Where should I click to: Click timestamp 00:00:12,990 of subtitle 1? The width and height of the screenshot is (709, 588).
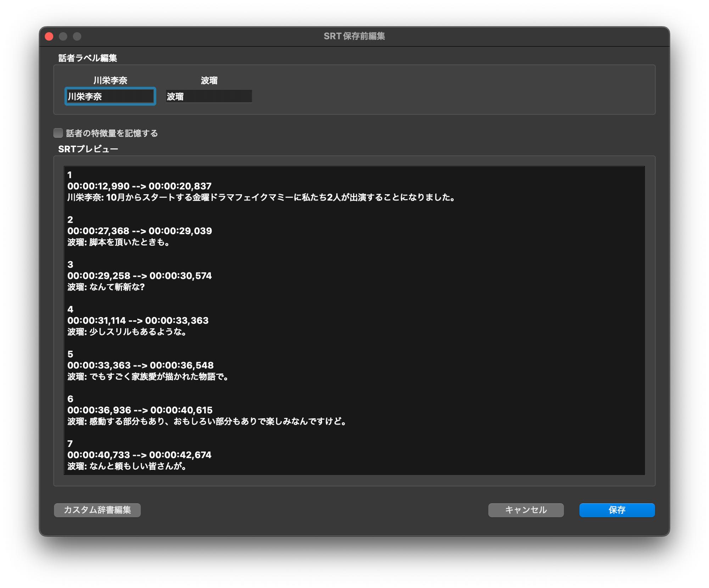[99, 186]
